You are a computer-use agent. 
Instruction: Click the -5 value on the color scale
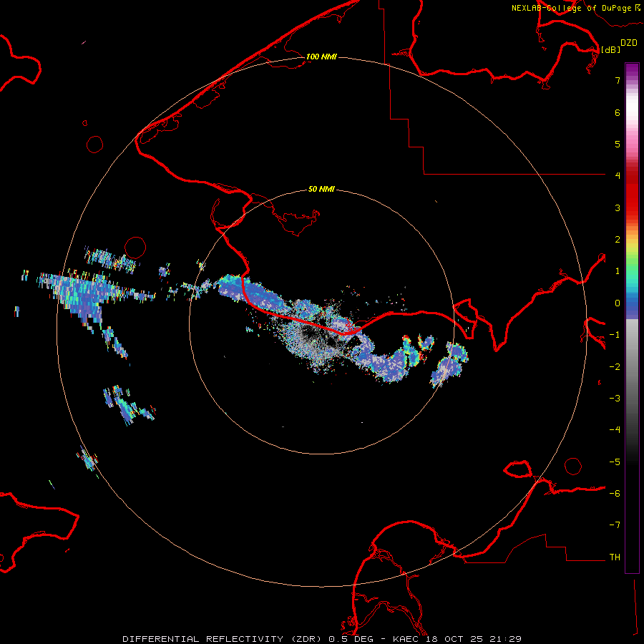[x=615, y=462]
